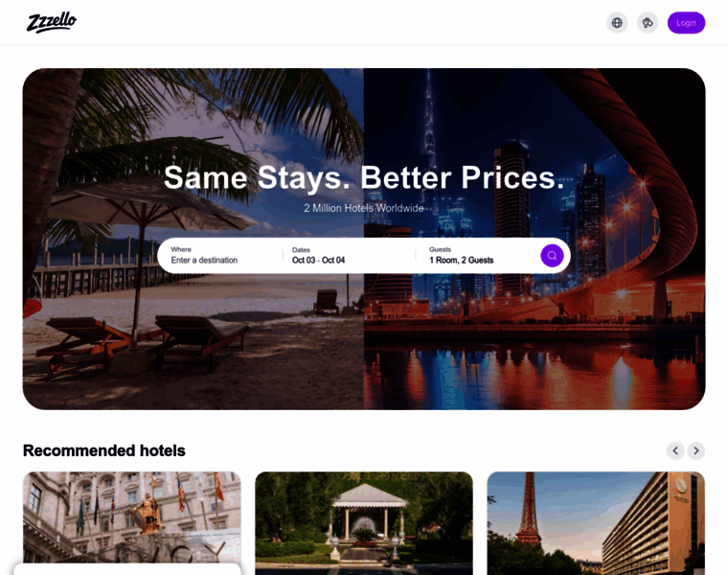Show next recommended hotels
Screen dimensions: 728x575
tap(696, 450)
